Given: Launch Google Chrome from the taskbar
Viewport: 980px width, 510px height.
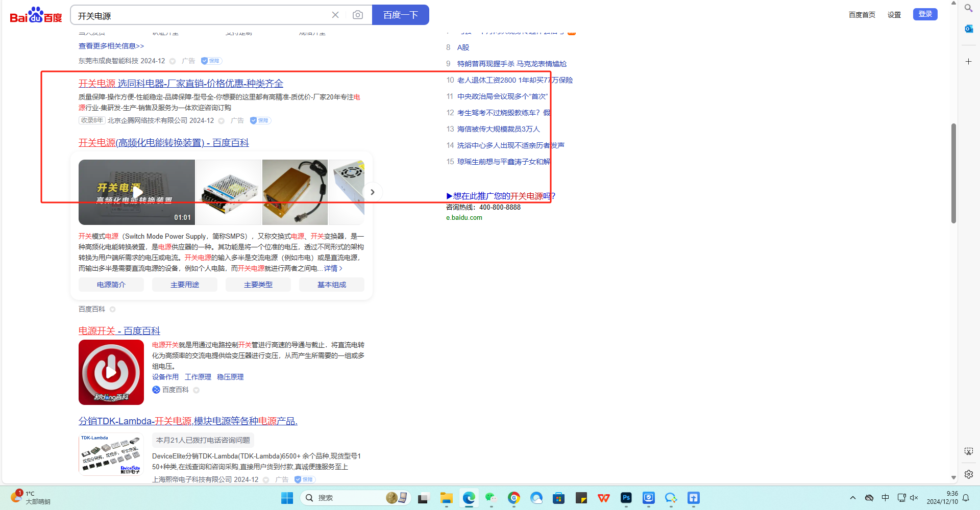Looking at the screenshot, I should tap(514, 498).
